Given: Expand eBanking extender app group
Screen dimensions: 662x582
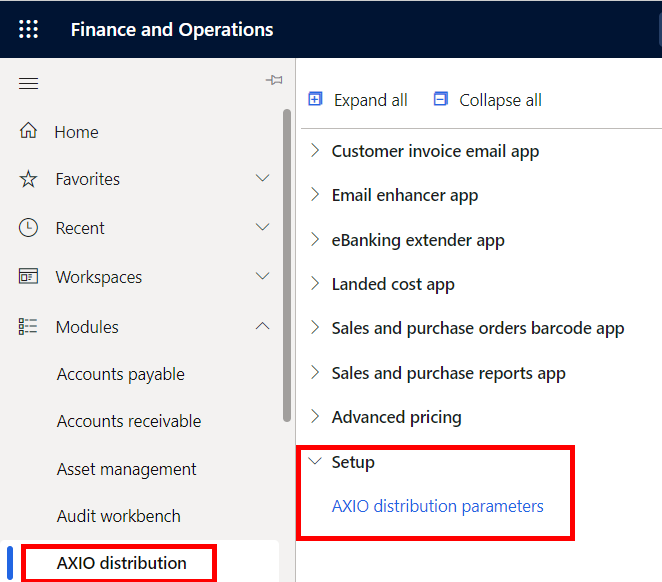Looking at the screenshot, I should coord(315,239).
